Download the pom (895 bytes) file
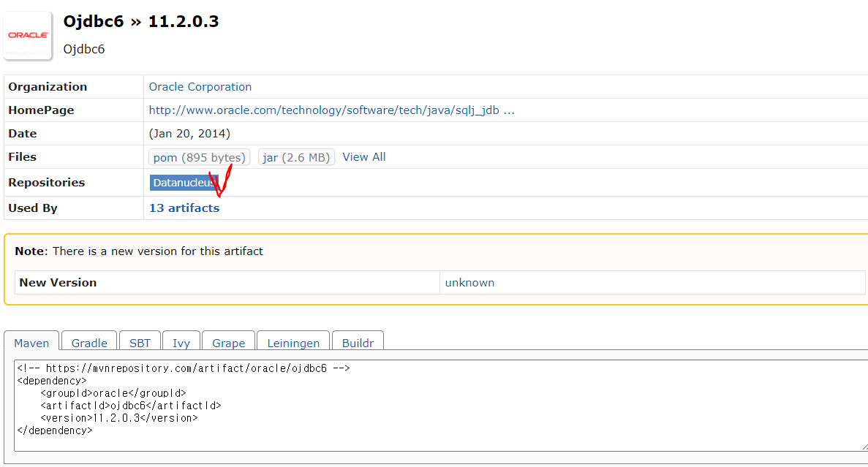 click(200, 157)
